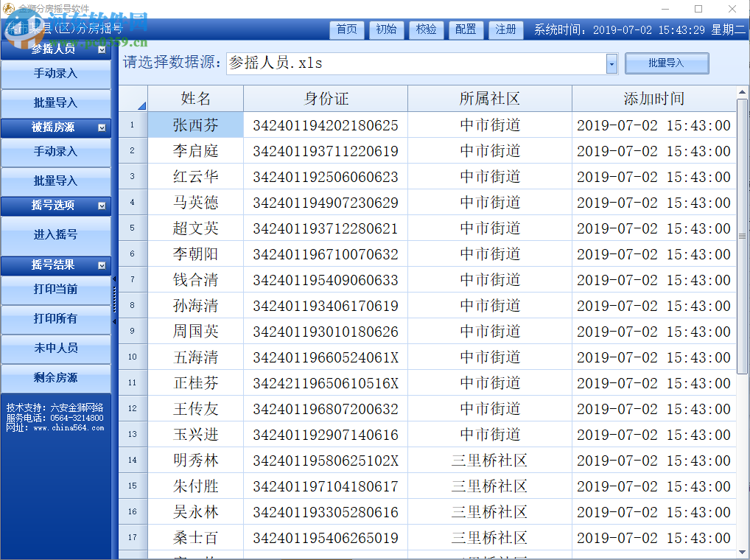This screenshot has width=750, height=560.
Task: Click 进入摇号 to start the lottery
Action: click(x=55, y=236)
